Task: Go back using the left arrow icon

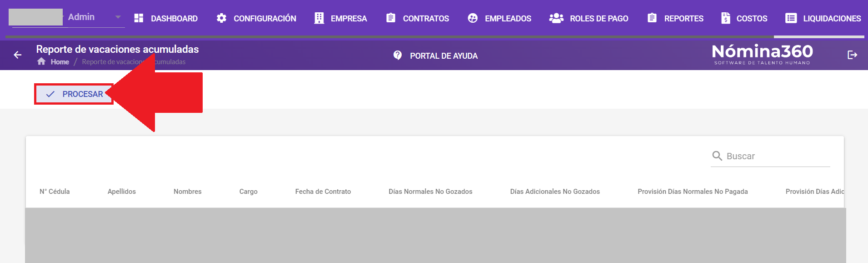Action: (18, 55)
